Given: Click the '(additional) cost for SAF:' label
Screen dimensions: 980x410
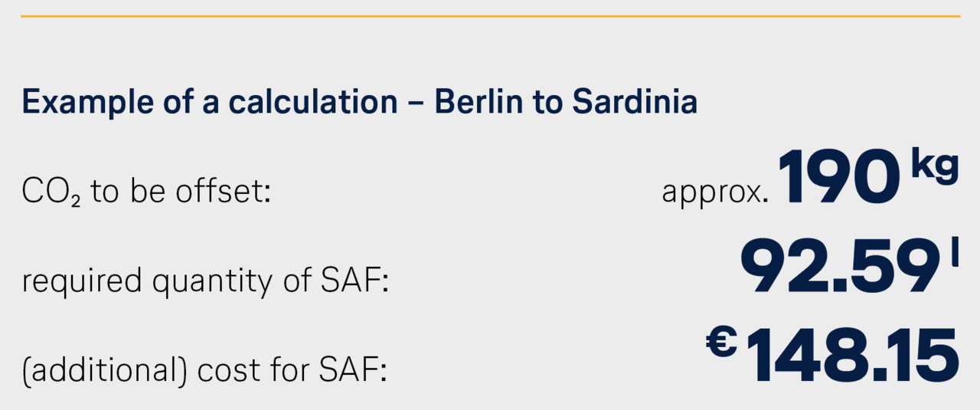Looking at the screenshot, I should click(x=204, y=372).
